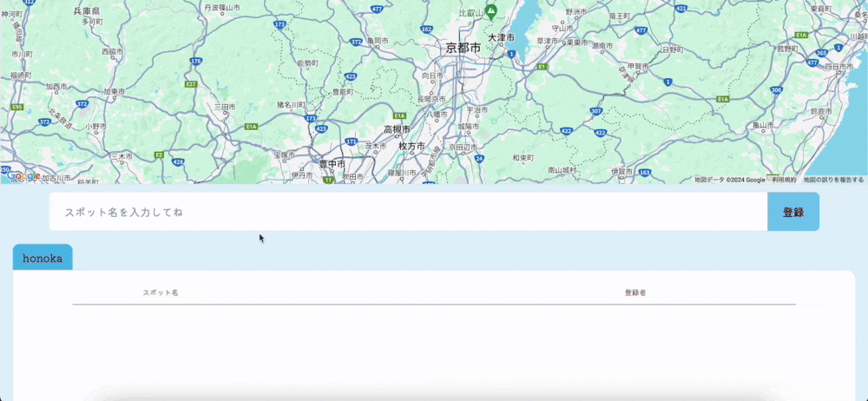Viewport: 868px width, 401px height.
Task: Click the 京都市 label on the map
Action: click(x=464, y=49)
